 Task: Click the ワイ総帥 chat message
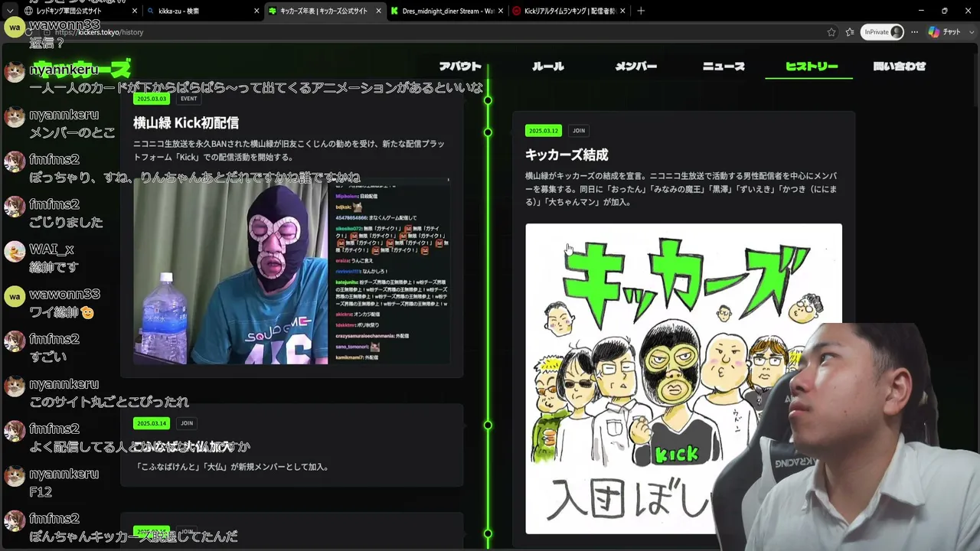tap(61, 312)
